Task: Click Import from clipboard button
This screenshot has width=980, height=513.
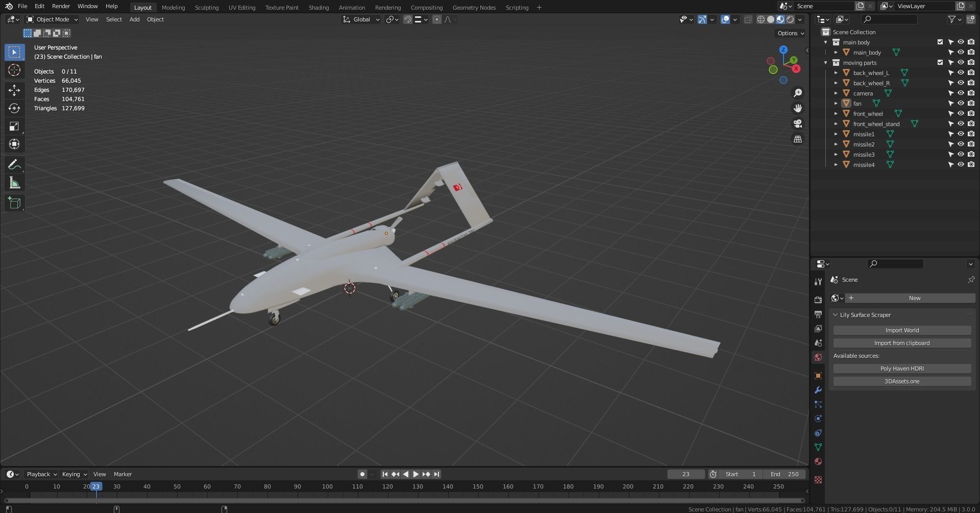Action: coord(902,343)
